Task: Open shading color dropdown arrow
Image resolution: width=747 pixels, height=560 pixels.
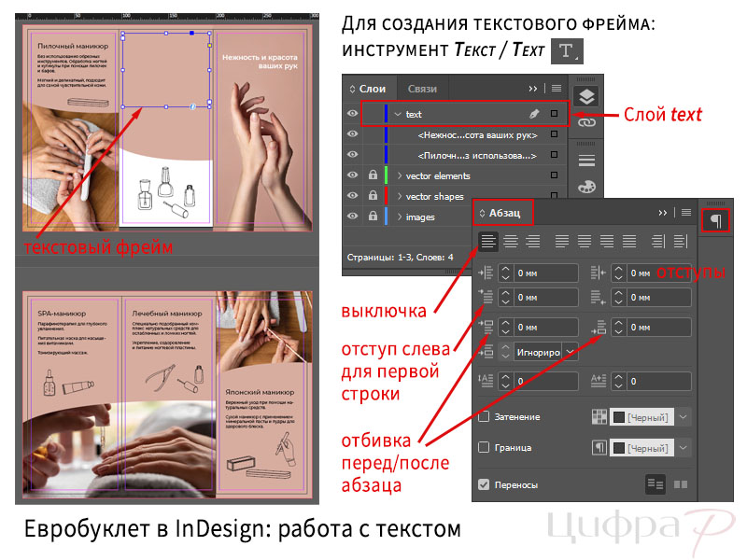Action: click(683, 417)
